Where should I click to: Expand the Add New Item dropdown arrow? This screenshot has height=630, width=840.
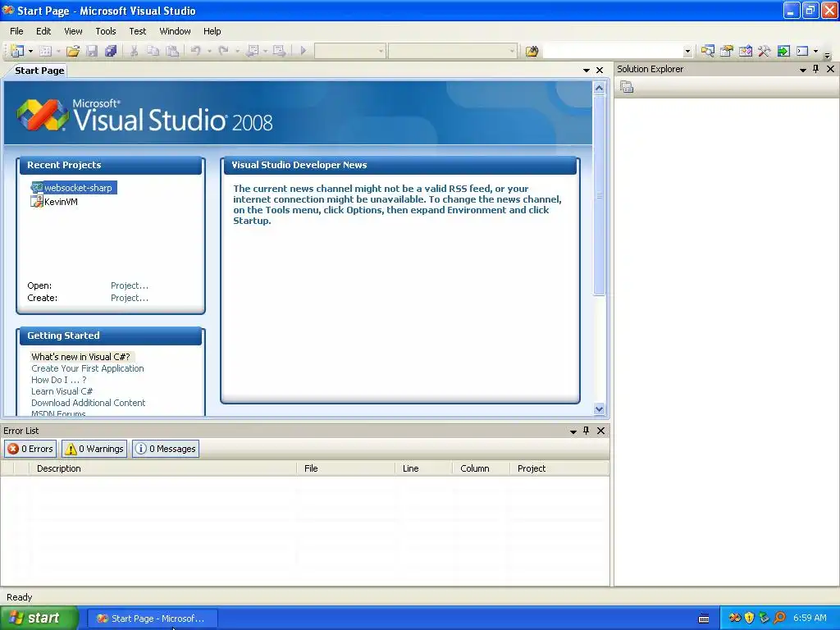point(58,52)
